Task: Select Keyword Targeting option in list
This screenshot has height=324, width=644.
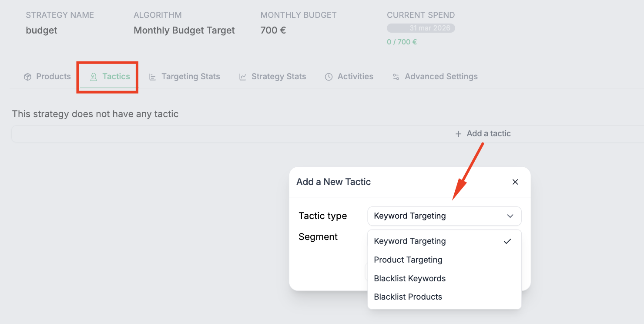Action: pos(410,241)
